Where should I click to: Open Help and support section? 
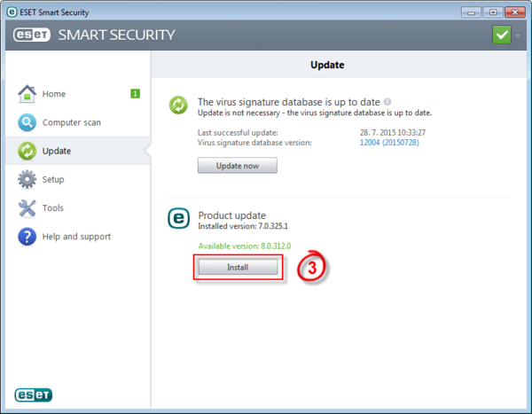78,236
